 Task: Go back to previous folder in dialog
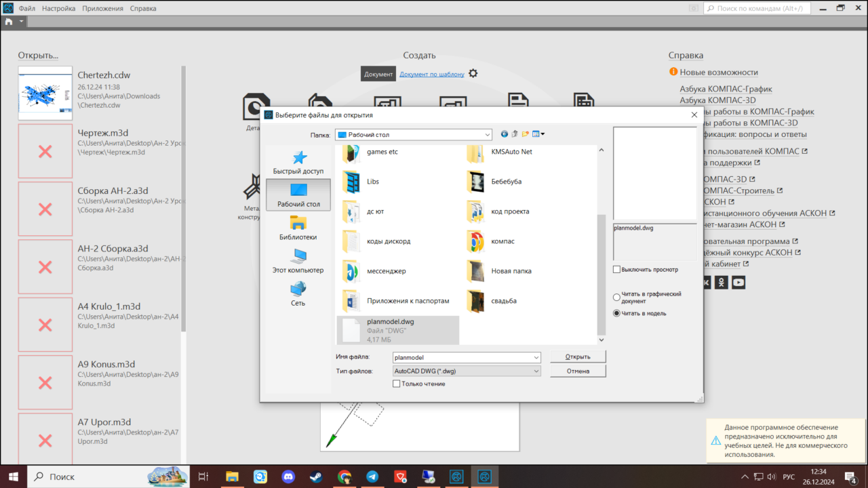[505, 134]
